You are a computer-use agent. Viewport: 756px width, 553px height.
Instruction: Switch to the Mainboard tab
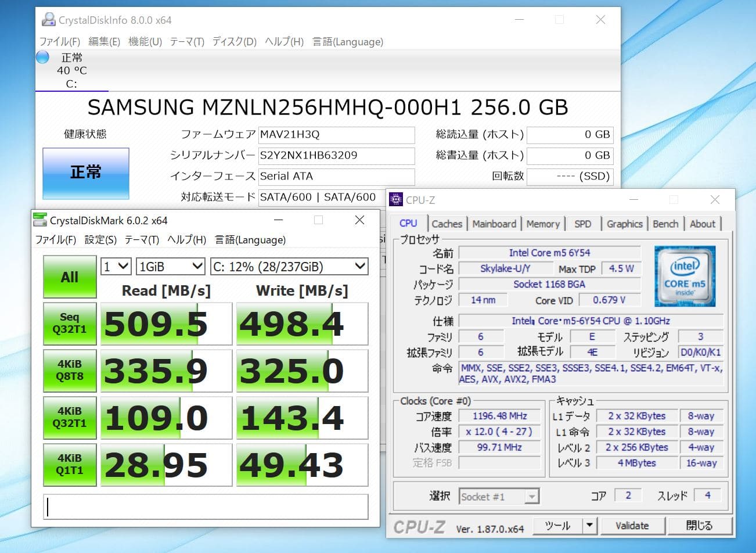point(494,224)
